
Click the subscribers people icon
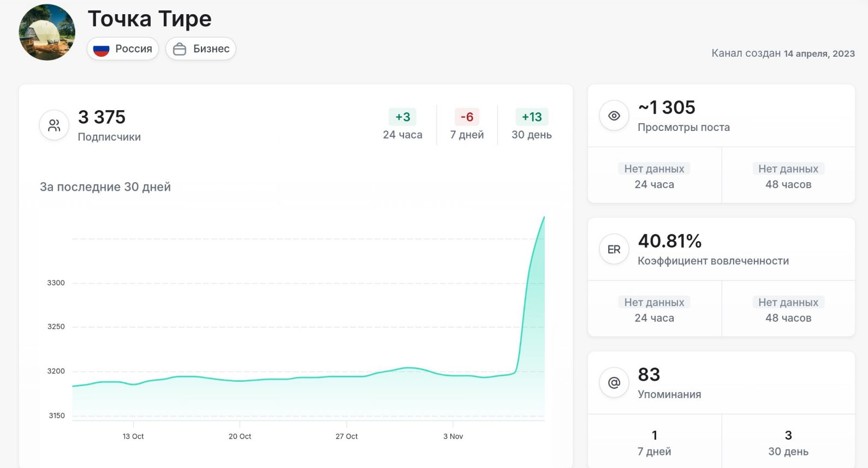[x=54, y=125]
